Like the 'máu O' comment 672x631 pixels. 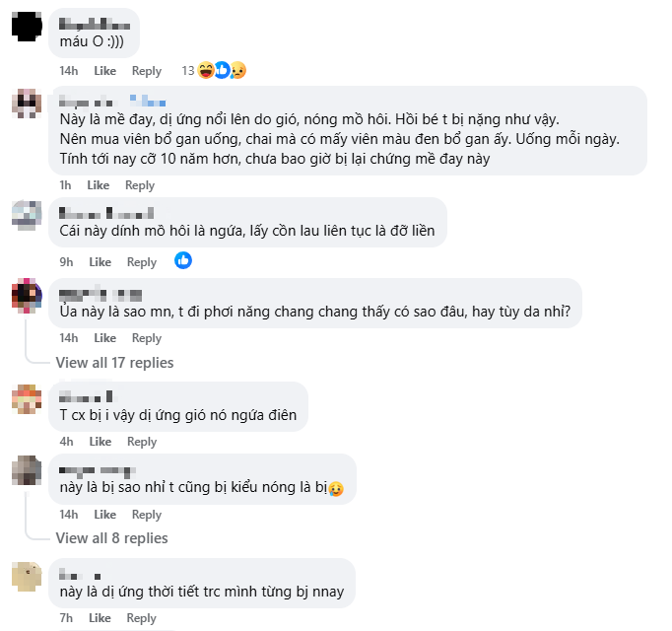pyautogui.click(x=104, y=71)
